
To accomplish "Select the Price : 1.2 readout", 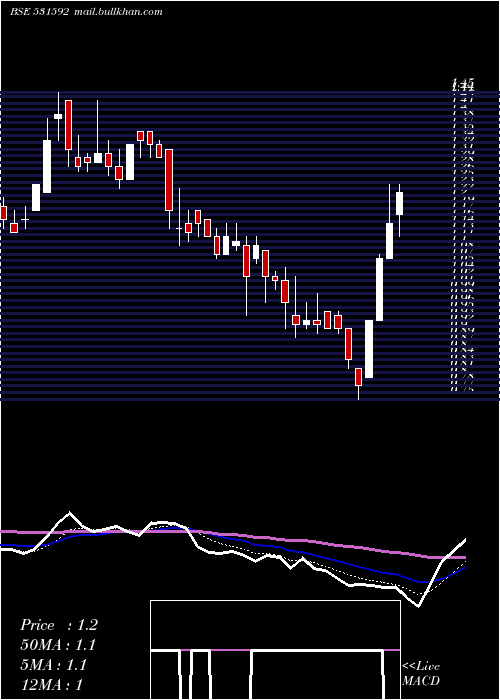I will [x=59, y=625].
